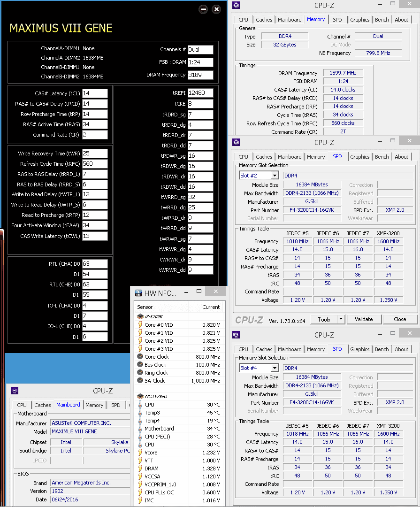Click the DRAM Frequency 3189 field
Image resolution: width=420 pixels, height=507 pixels.
[200, 75]
